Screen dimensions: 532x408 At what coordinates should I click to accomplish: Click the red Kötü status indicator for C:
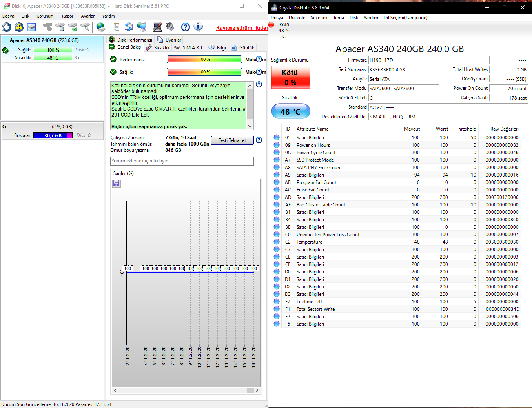tap(271, 25)
